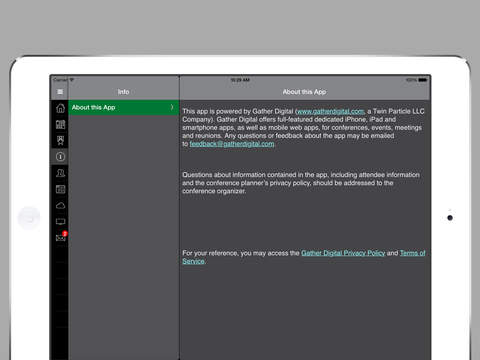Open the www.gatherdigital.com link

[x=330, y=111]
